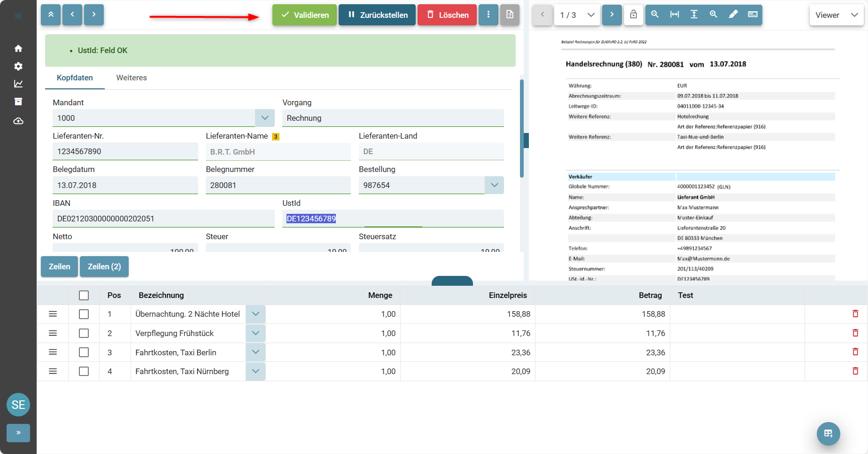Screen dimensions: 868x454
Task: Go to previous page in viewer
Action: 542,15
